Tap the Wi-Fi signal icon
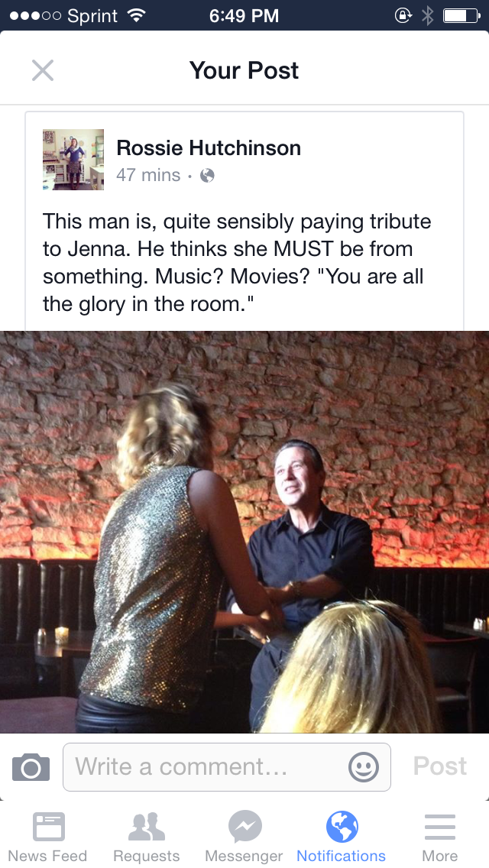Viewport: 489px width, 868px height. coord(136,15)
